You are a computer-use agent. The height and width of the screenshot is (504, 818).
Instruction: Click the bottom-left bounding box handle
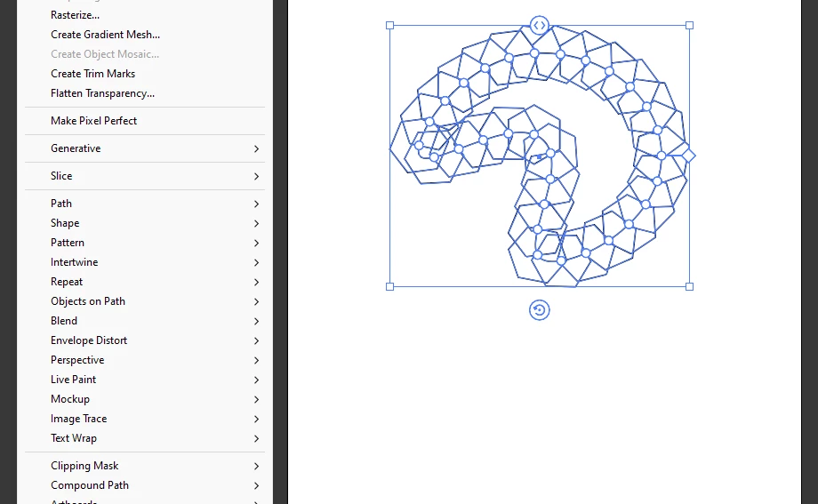pos(389,286)
